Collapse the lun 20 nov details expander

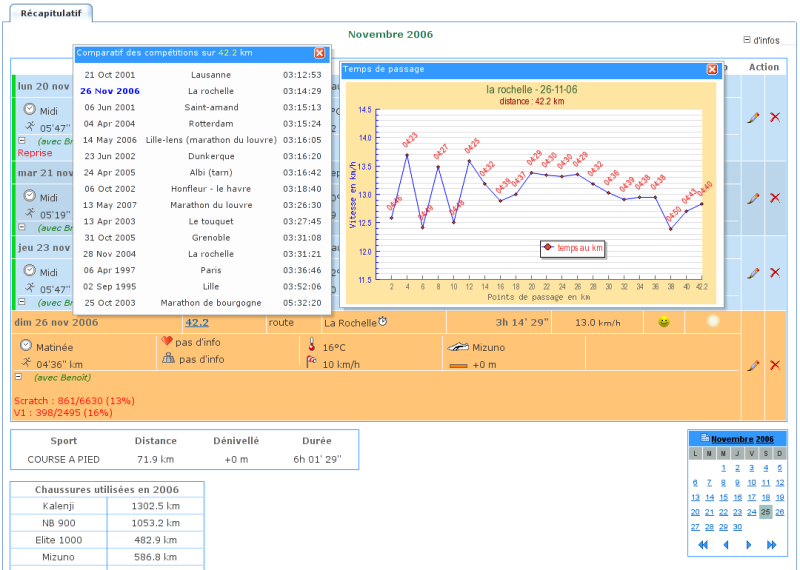pos(22,140)
